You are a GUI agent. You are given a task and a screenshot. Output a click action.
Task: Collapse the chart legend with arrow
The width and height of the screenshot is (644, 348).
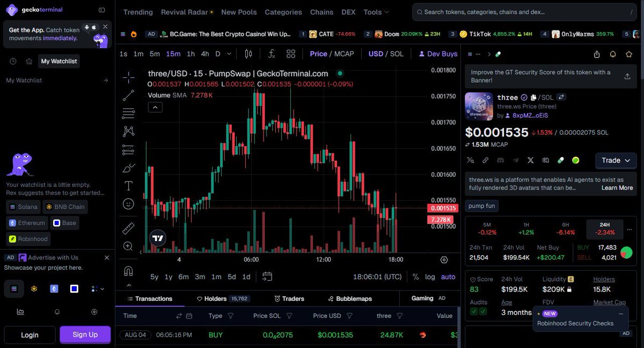pyautogui.click(x=155, y=107)
